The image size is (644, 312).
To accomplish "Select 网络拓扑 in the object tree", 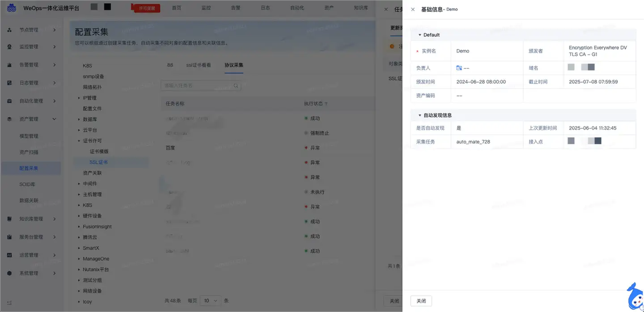I will [92, 87].
